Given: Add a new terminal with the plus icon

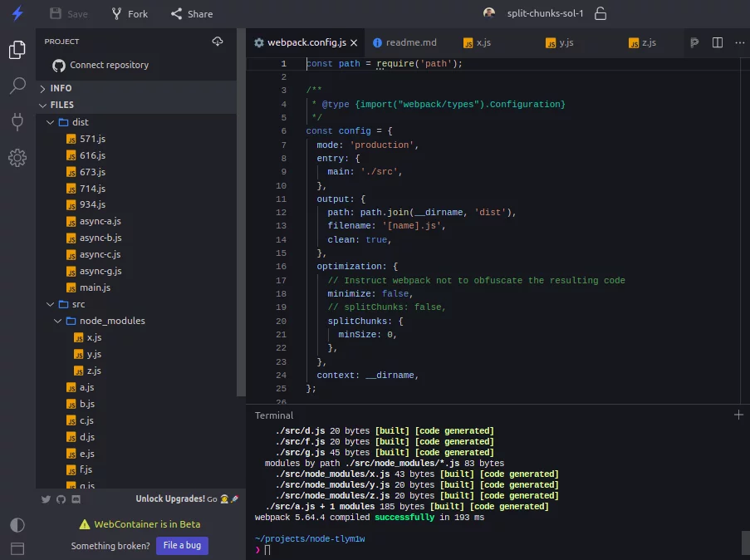Looking at the screenshot, I should tap(738, 415).
